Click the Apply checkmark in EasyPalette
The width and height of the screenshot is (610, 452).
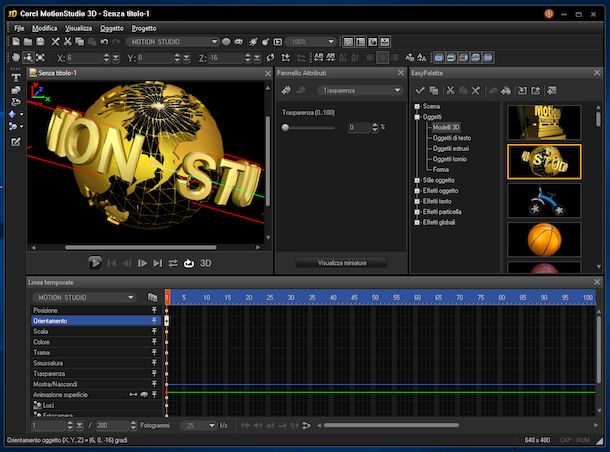(420, 91)
